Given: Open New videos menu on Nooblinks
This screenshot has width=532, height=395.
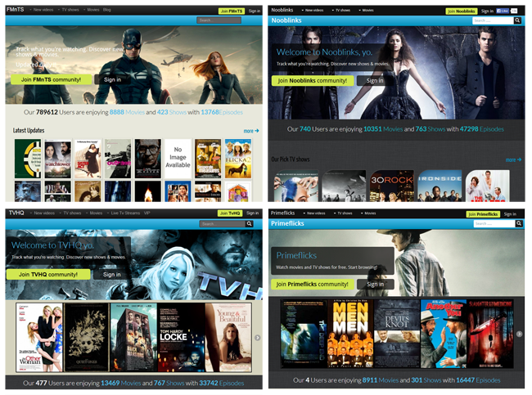Looking at the screenshot, I should [x=313, y=10].
